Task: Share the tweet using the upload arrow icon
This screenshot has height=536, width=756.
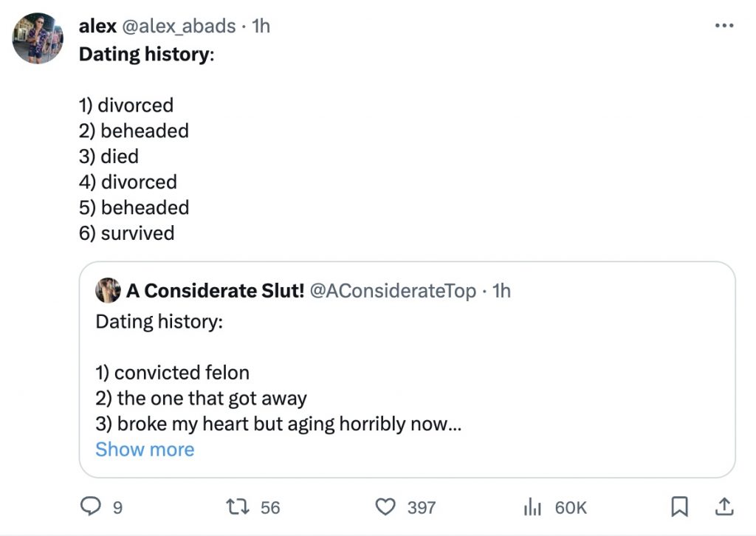Action: coord(725,506)
